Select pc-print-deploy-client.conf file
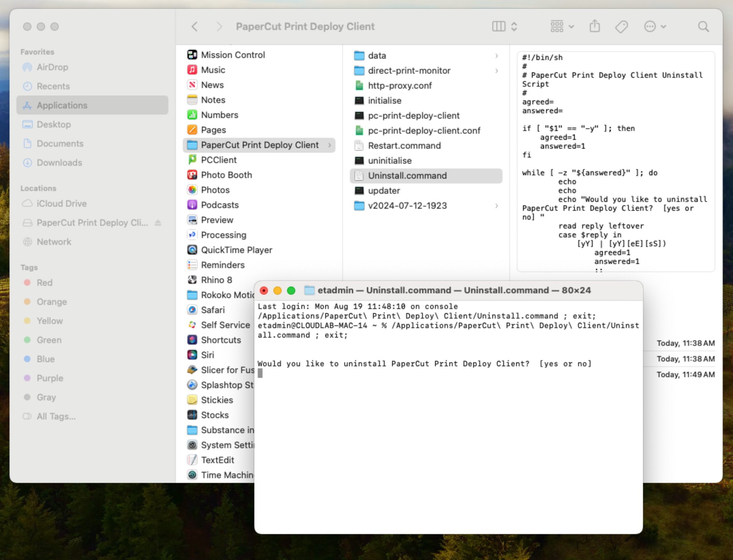This screenshot has width=733, height=560. [x=426, y=131]
